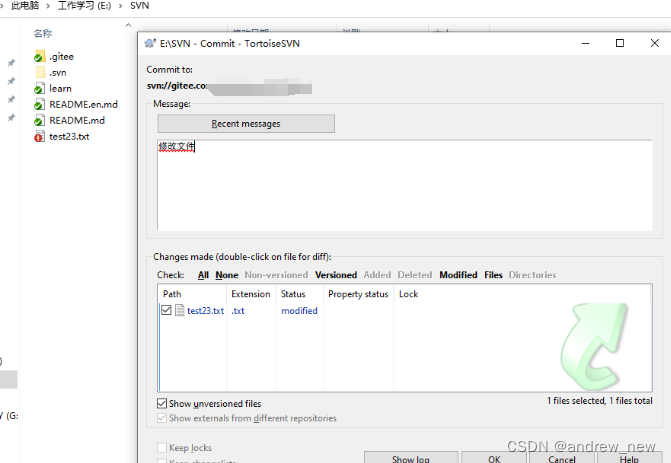
Task: Click the Directories check filter link
Action: tap(532, 275)
